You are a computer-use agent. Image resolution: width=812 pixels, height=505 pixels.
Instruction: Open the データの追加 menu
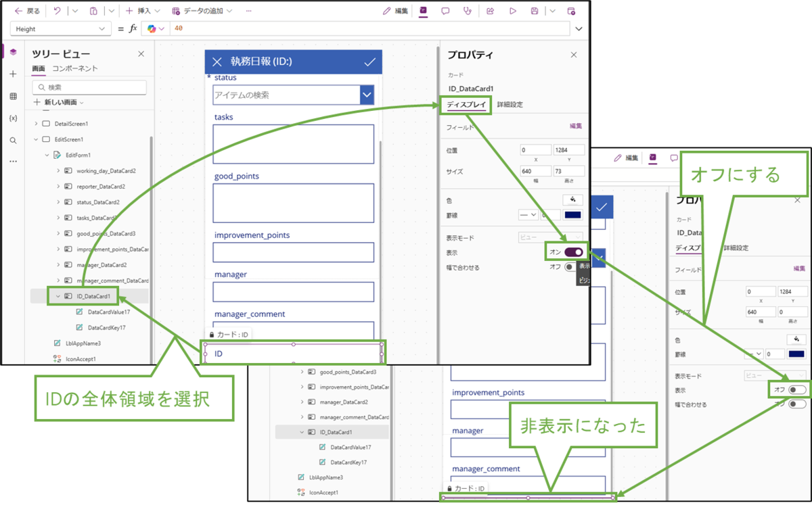(x=202, y=11)
